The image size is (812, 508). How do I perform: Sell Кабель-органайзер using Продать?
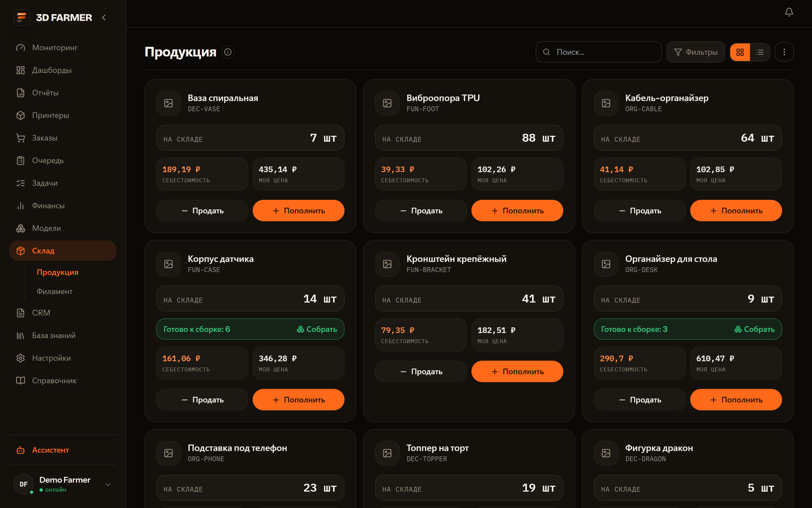[x=639, y=211]
